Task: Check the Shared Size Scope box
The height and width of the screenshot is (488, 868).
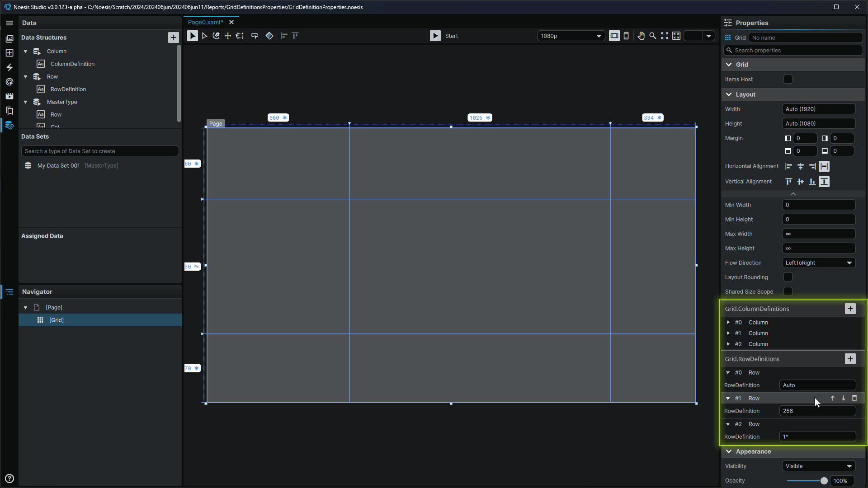Action: 788,291
